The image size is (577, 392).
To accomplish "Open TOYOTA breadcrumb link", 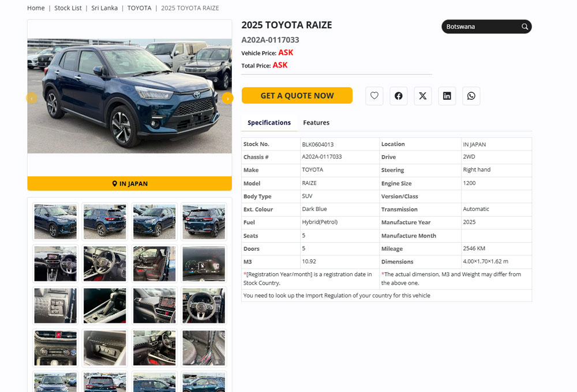I will pyautogui.click(x=139, y=8).
